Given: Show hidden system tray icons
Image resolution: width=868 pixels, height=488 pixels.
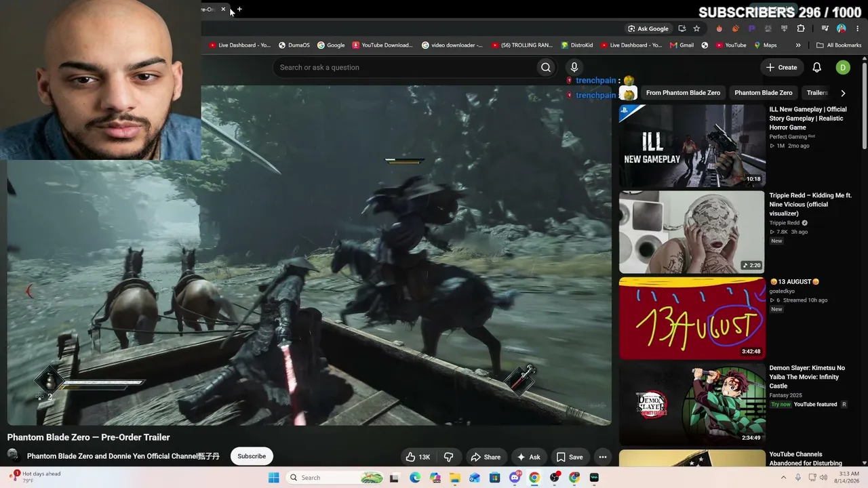Looking at the screenshot, I should point(785,478).
